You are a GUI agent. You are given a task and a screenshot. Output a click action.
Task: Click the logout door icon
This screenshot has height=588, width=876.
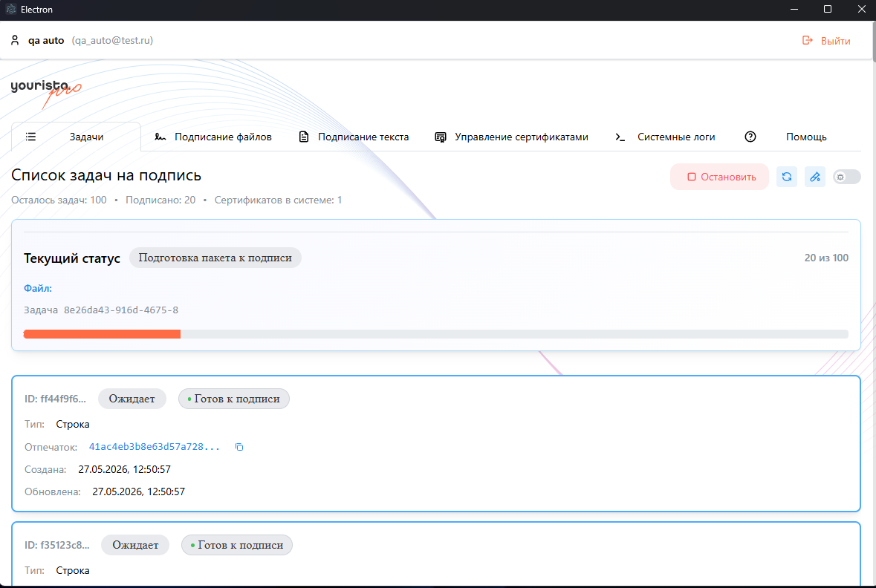coord(808,40)
